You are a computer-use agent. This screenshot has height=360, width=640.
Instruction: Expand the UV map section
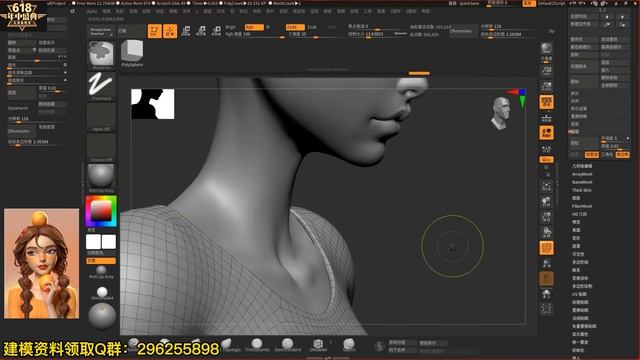click(x=579, y=294)
